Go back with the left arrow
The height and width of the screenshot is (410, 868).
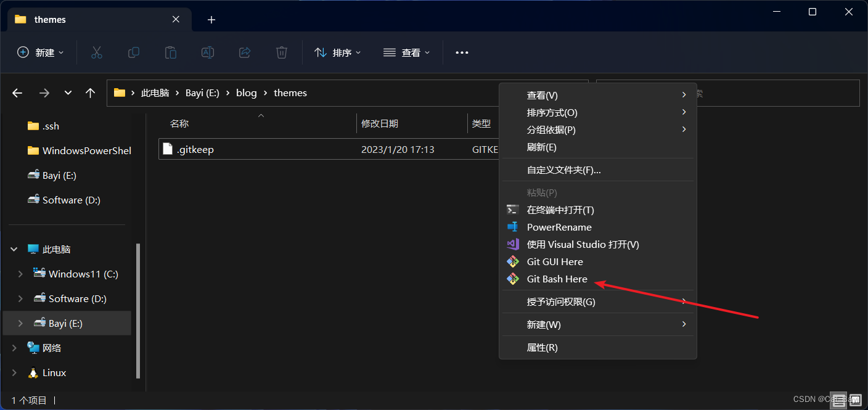point(17,93)
